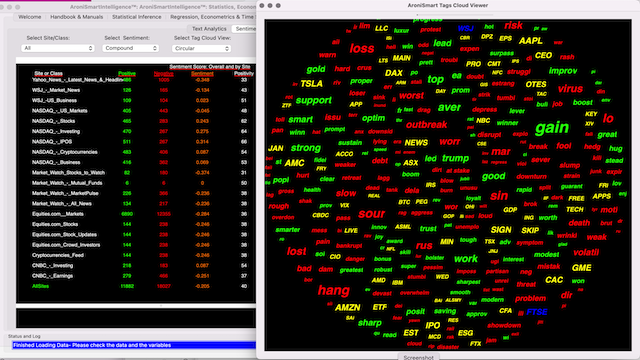This screenshot has height=360, width=640.
Task: Select the AllSites summary row
Action: click(136, 286)
